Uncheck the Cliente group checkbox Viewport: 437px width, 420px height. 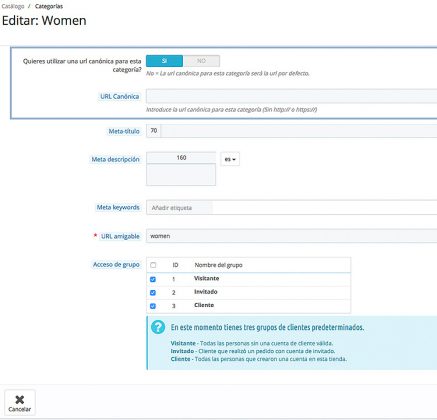tap(153, 306)
